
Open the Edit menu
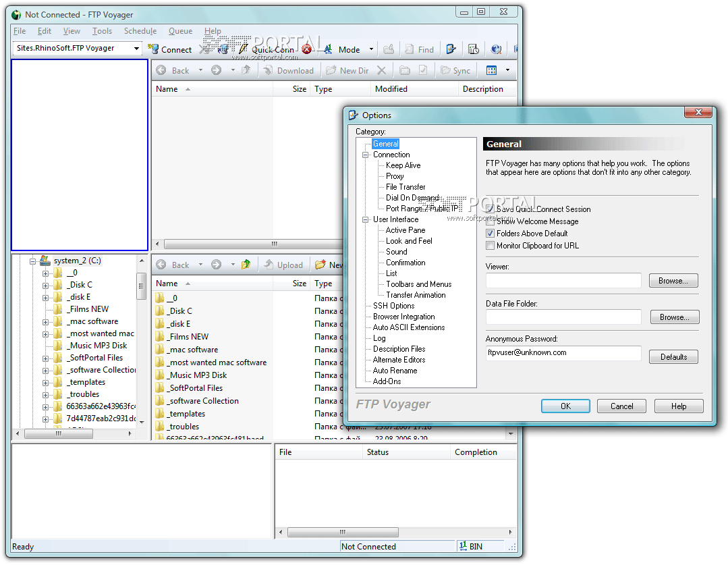click(x=45, y=31)
